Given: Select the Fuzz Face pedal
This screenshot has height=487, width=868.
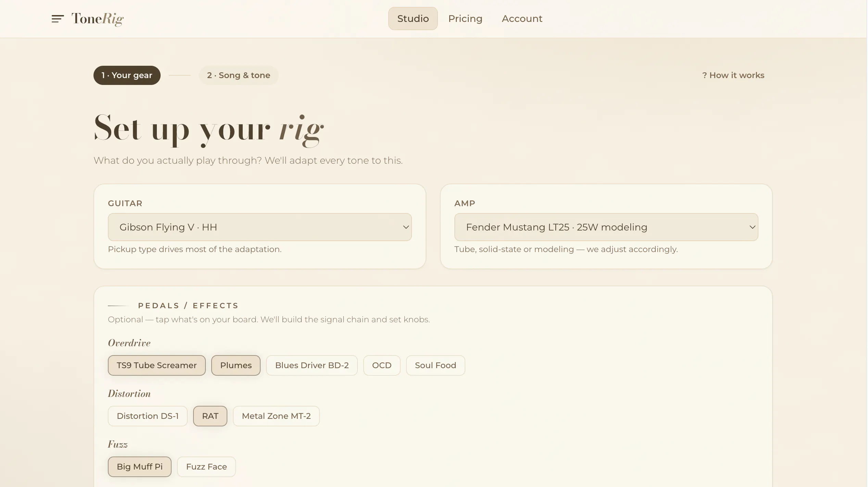Looking at the screenshot, I should point(206,467).
